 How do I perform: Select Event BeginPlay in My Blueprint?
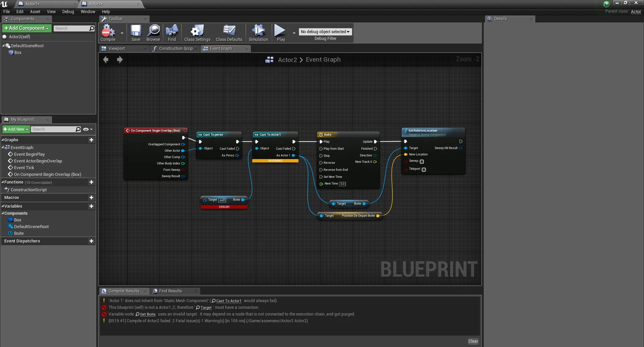point(29,154)
